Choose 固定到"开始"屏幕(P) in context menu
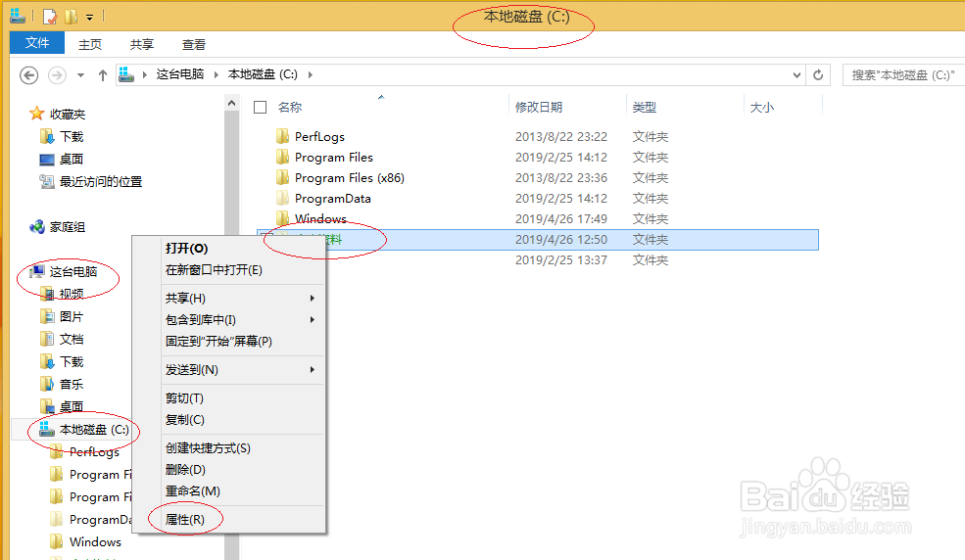965x560 pixels. (218, 341)
